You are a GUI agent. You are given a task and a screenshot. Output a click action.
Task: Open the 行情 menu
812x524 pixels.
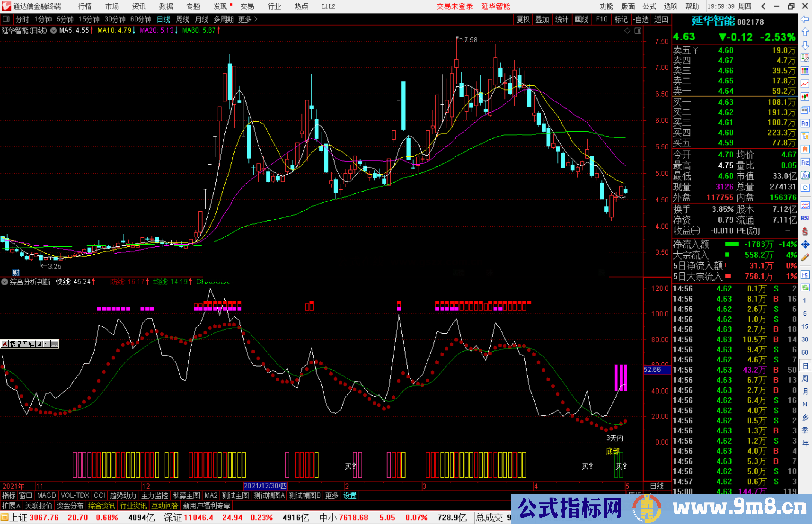click(85, 6)
